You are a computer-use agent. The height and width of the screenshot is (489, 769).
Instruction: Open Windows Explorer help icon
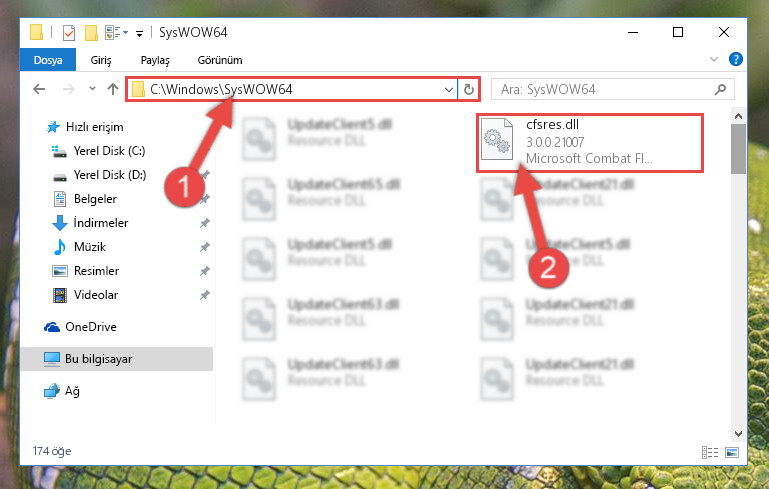point(736,59)
